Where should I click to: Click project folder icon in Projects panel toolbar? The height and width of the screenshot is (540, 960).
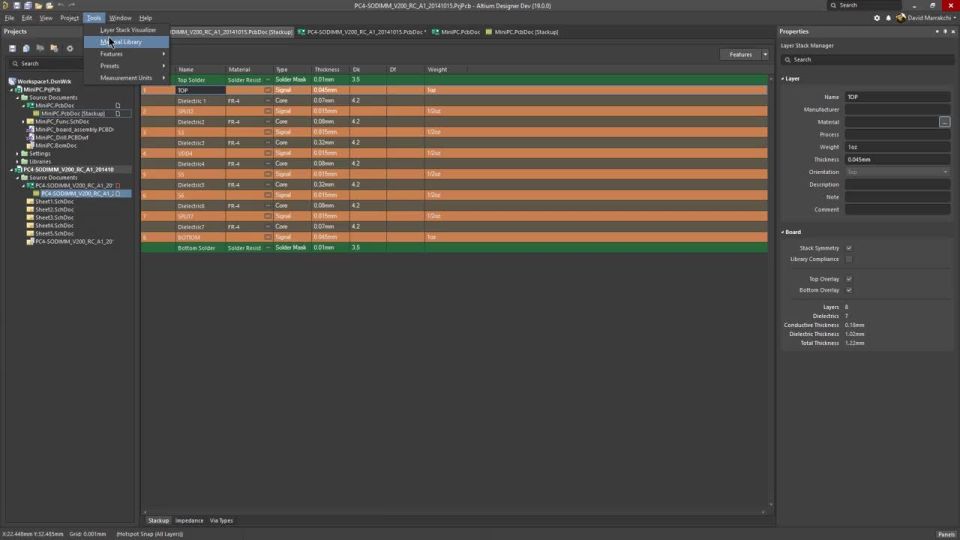(x=54, y=48)
